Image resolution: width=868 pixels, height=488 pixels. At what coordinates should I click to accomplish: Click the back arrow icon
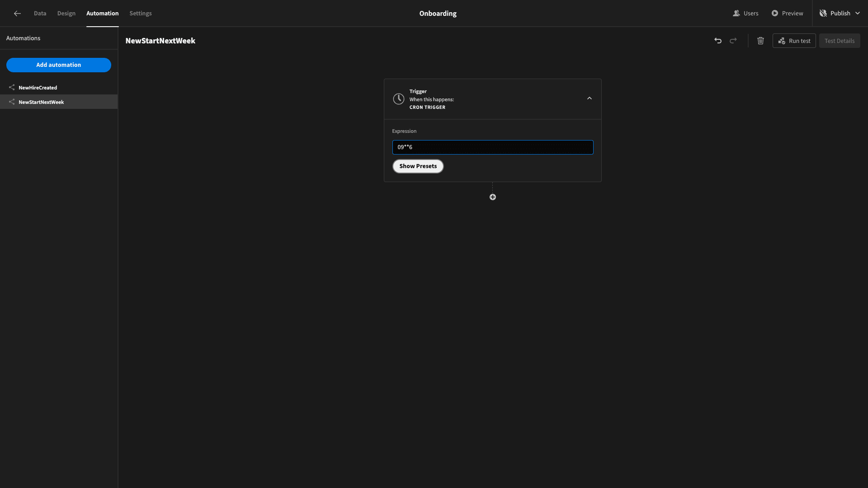pyautogui.click(x=17, y=14)
